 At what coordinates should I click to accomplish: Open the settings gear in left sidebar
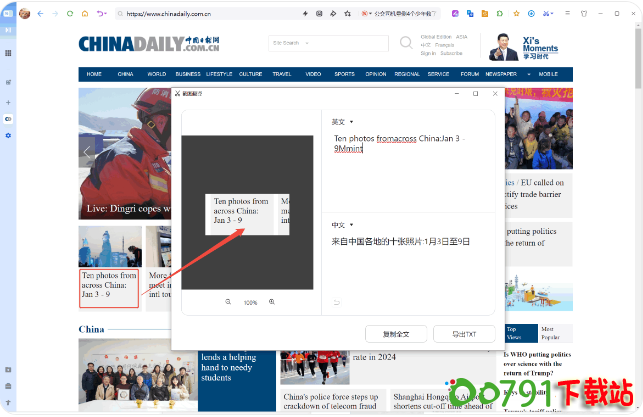[x=8, y=135]
